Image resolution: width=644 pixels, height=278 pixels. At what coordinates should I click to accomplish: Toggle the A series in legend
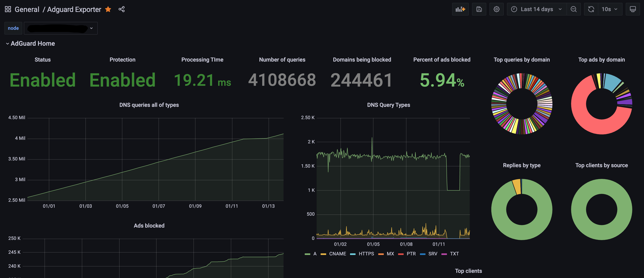click(x=315, y=254)
